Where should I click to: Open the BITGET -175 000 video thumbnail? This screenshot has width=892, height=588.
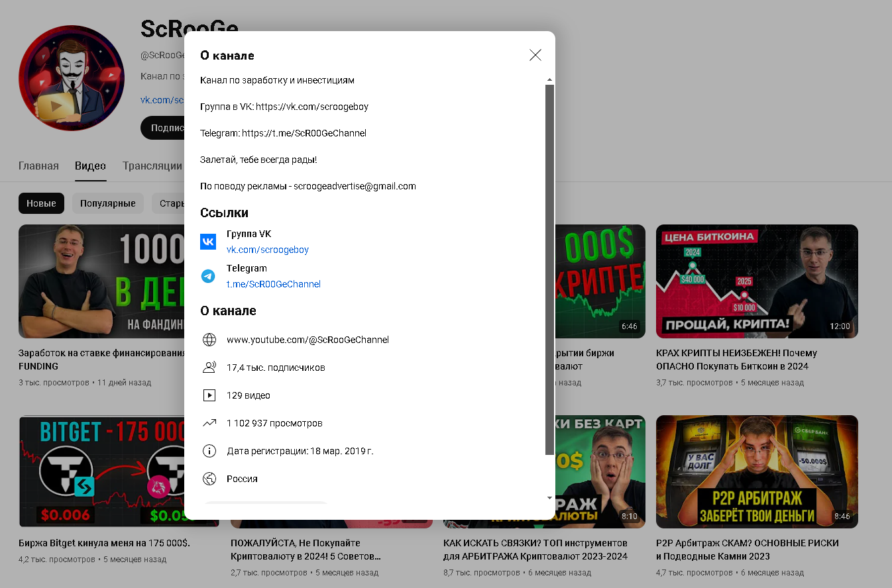pos(101,471)
